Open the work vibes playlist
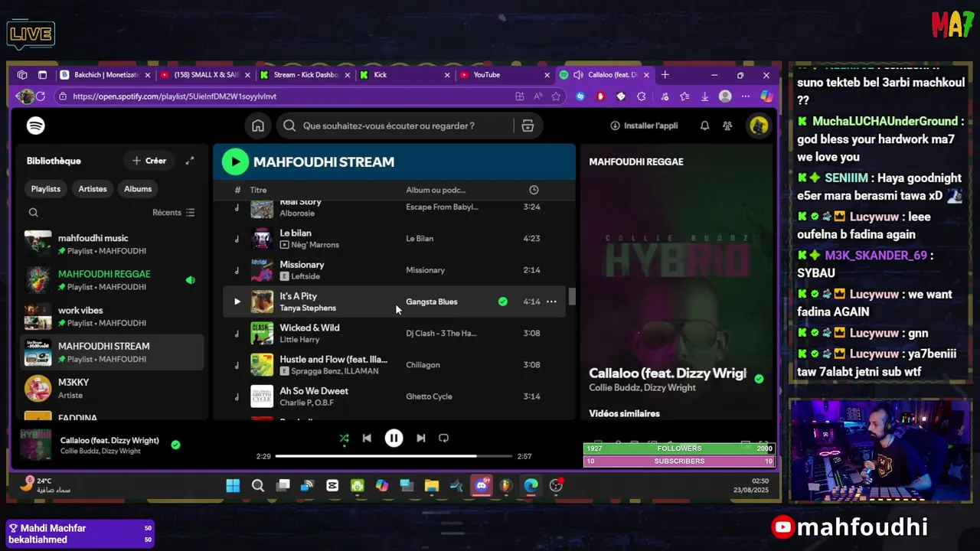This screenshot has width=980, height=551. [112, 316]
